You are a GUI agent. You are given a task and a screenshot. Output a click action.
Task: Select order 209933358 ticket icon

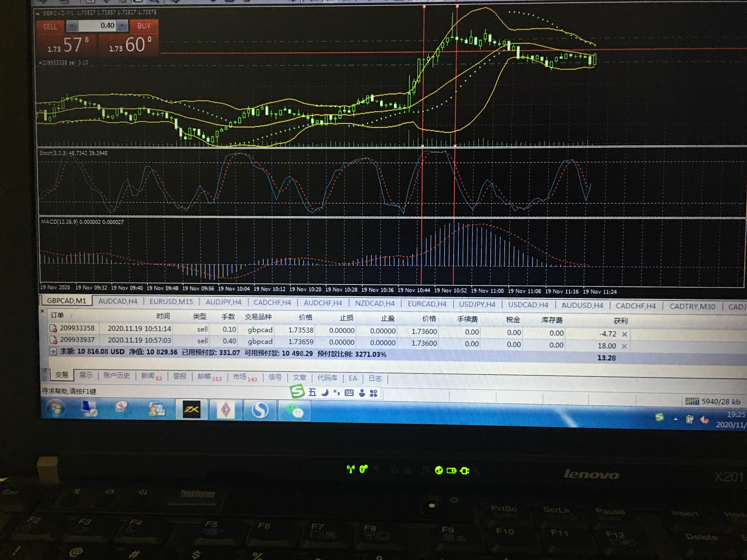point(53,328)
